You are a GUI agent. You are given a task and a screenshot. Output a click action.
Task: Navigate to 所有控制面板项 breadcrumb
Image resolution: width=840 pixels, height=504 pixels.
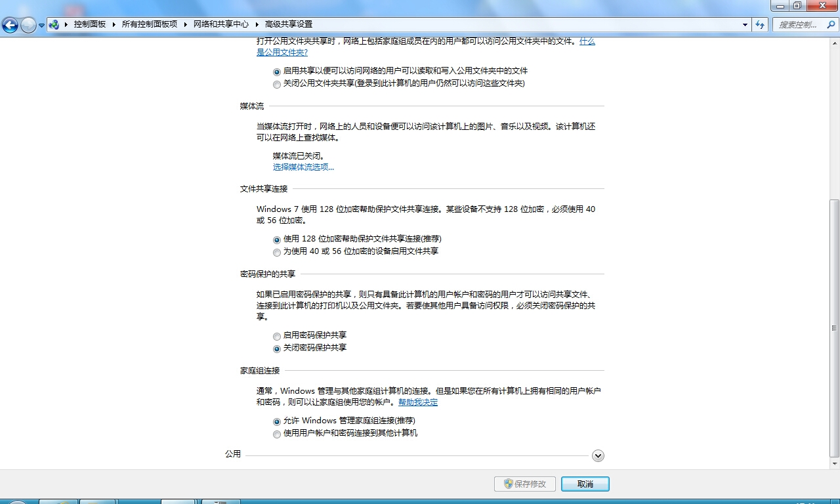point(150,24)
